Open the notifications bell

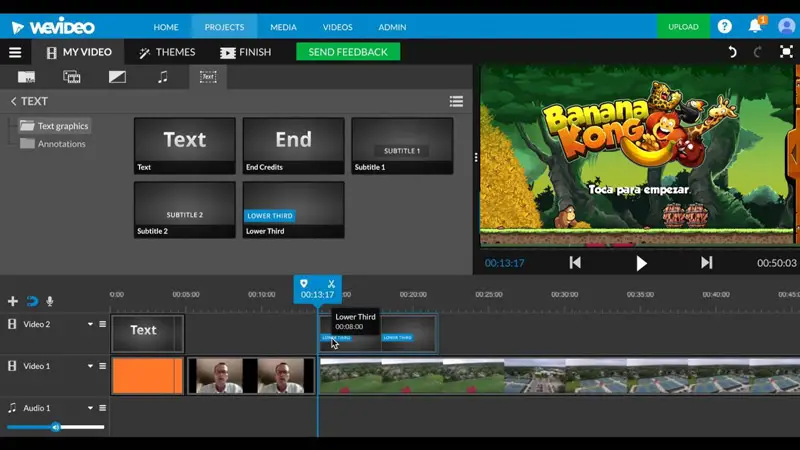(755, 26)
